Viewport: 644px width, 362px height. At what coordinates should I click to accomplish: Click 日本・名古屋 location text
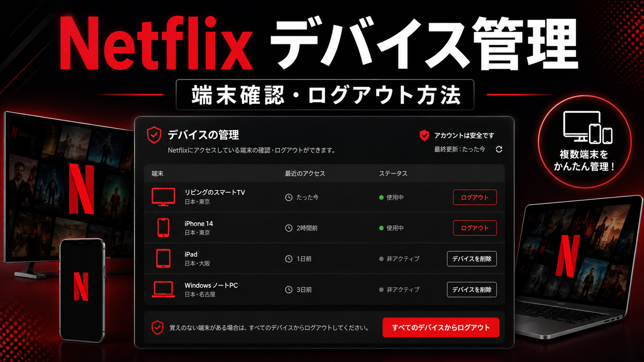click(x=200, y=294)
